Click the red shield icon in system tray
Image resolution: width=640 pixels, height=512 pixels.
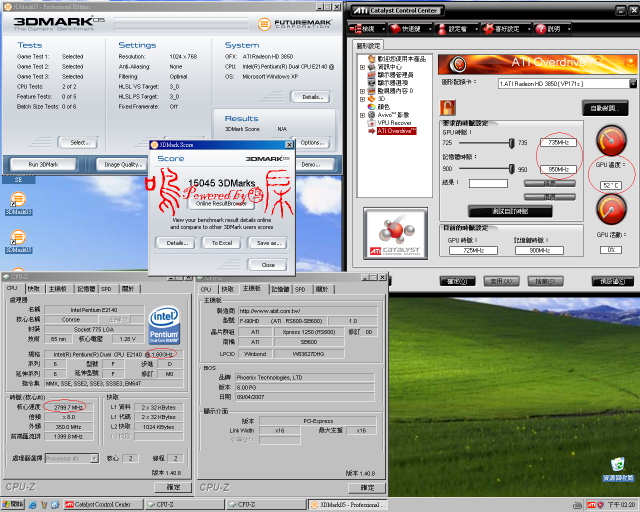pos(600,505)
